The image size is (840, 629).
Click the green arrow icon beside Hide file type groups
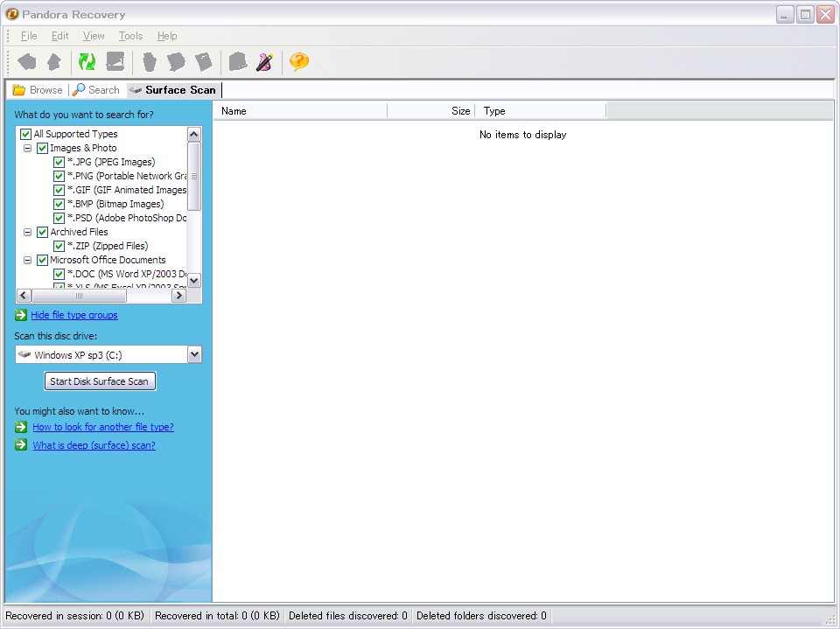tap(21, 315)
